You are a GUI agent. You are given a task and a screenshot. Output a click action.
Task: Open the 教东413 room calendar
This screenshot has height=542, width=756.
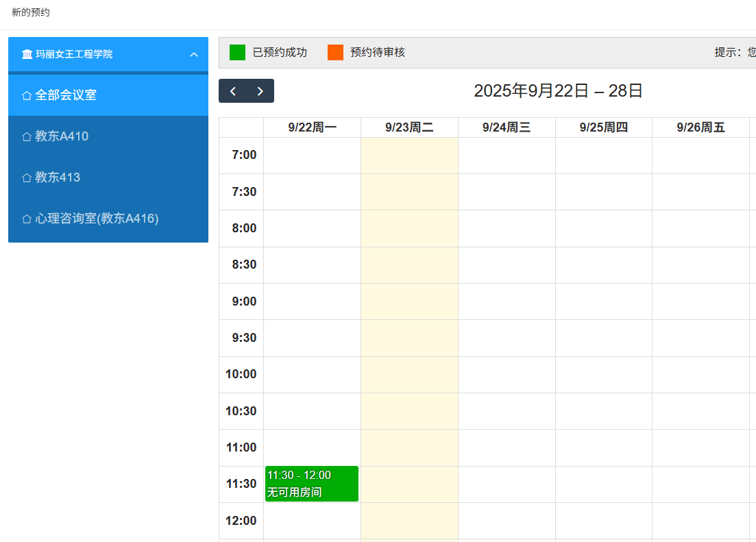coord(58,177)
